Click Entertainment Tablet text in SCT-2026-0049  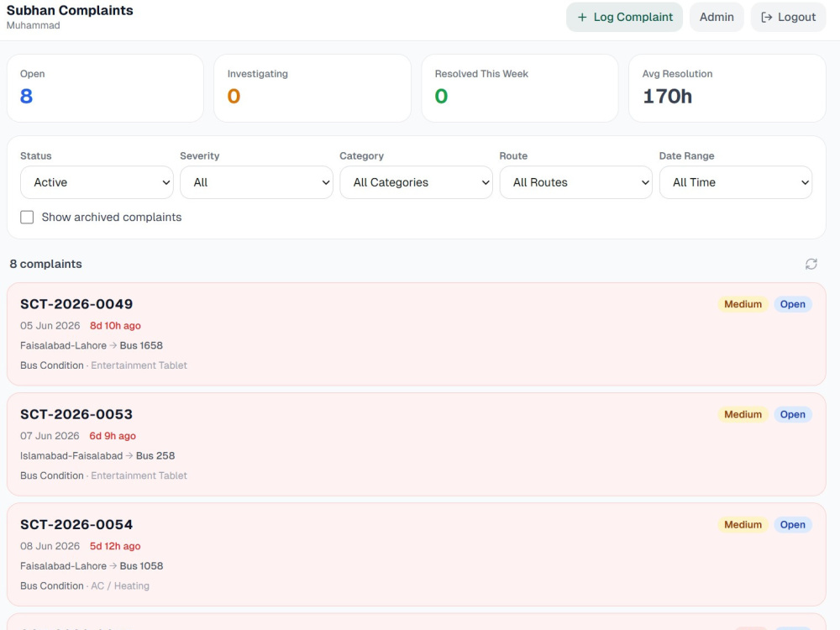coord(139,365)
